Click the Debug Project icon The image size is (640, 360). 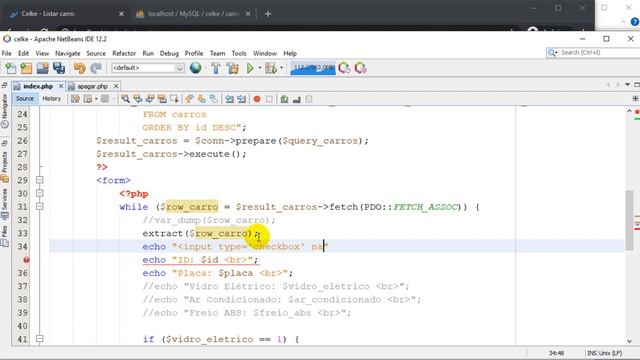coord(271,68)
